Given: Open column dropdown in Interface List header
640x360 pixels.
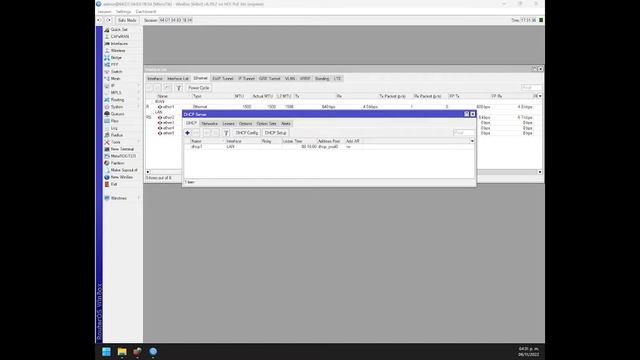Looking at the screenshot, I should (540, 96).
